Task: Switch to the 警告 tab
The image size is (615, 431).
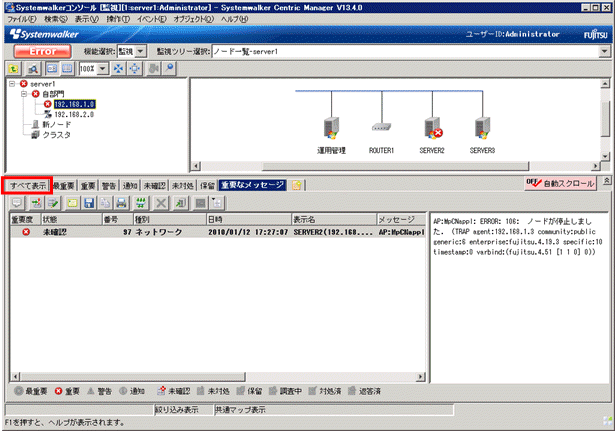Action: [109, 185]
